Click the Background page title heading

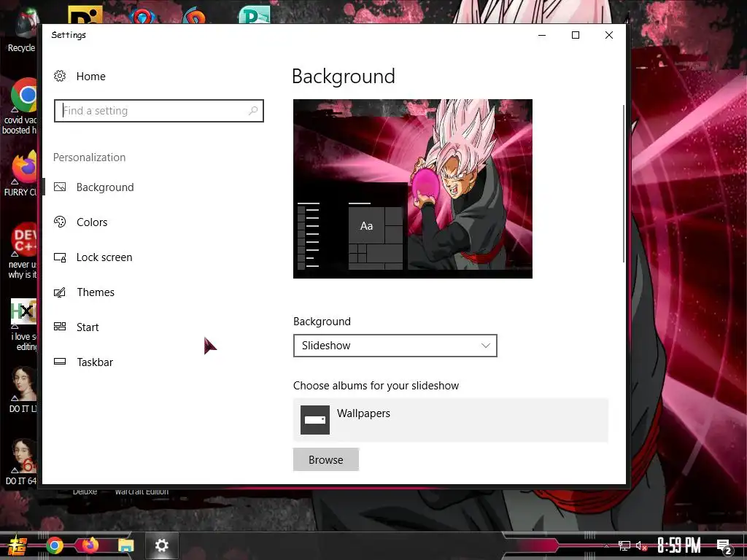coord(344,76)
